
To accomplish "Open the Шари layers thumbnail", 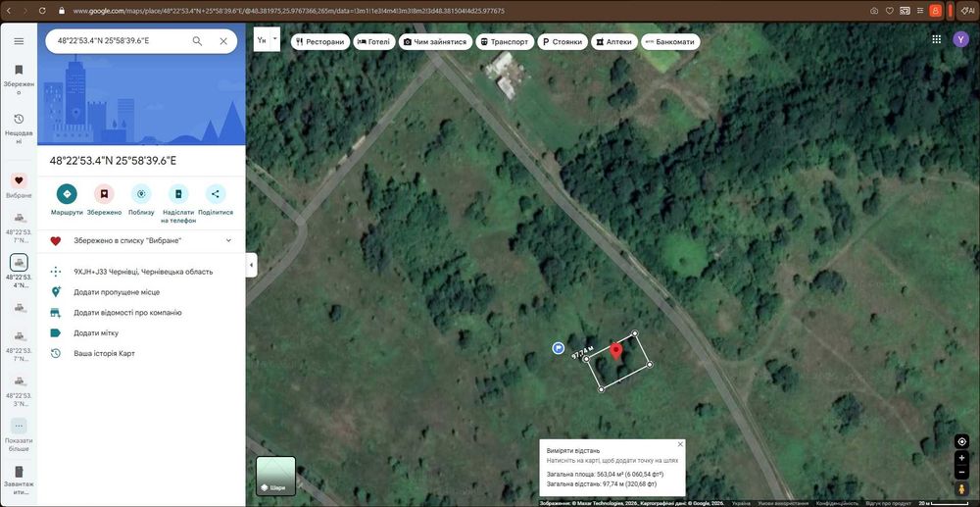I will [275, 476].
